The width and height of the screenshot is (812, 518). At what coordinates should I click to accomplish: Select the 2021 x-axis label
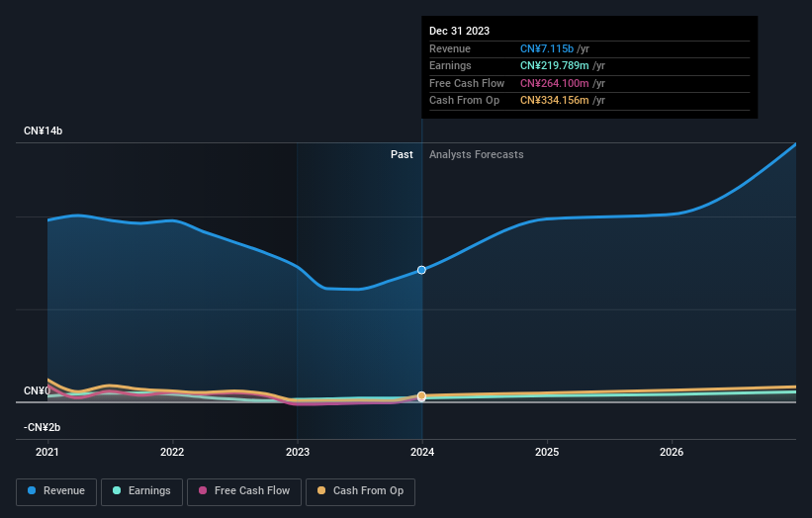[47, 452]
